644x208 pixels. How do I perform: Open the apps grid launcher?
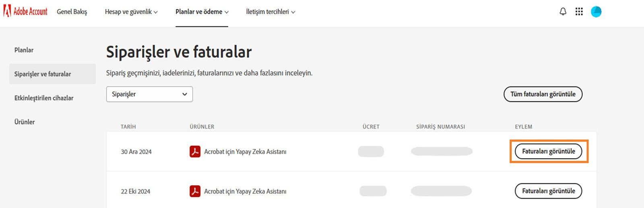pyautogui.click(x=579, y=12)
